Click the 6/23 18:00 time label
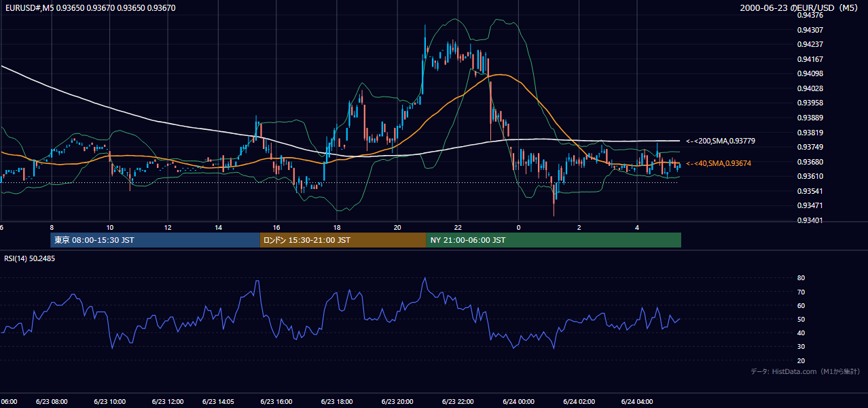Screen dimensions: 868x408 (338, 402)
